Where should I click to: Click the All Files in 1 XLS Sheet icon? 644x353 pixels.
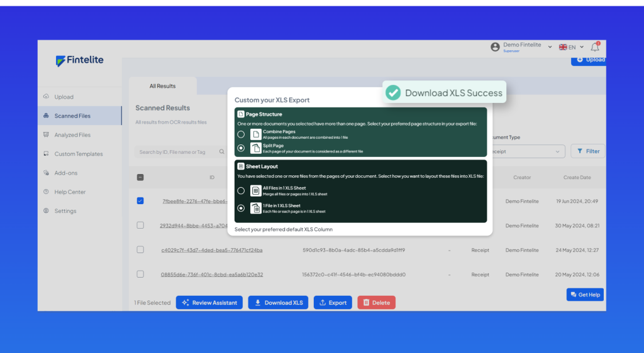coord(255,190)
